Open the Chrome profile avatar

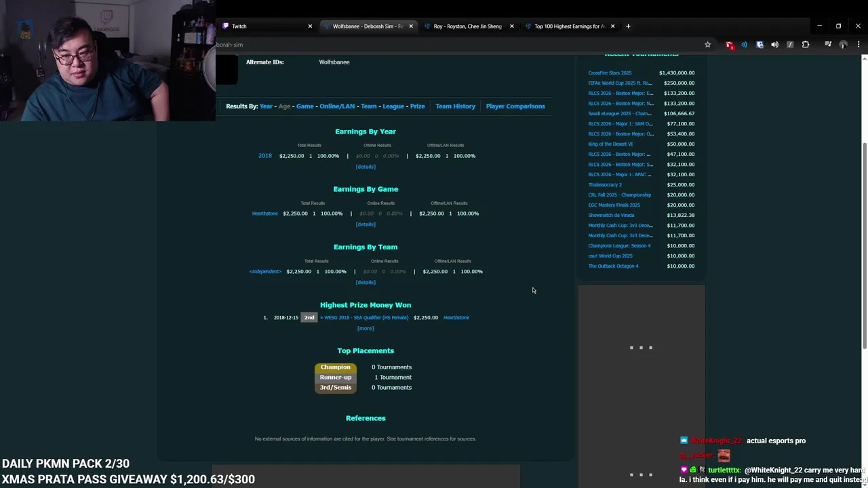(x=843, y=45)
